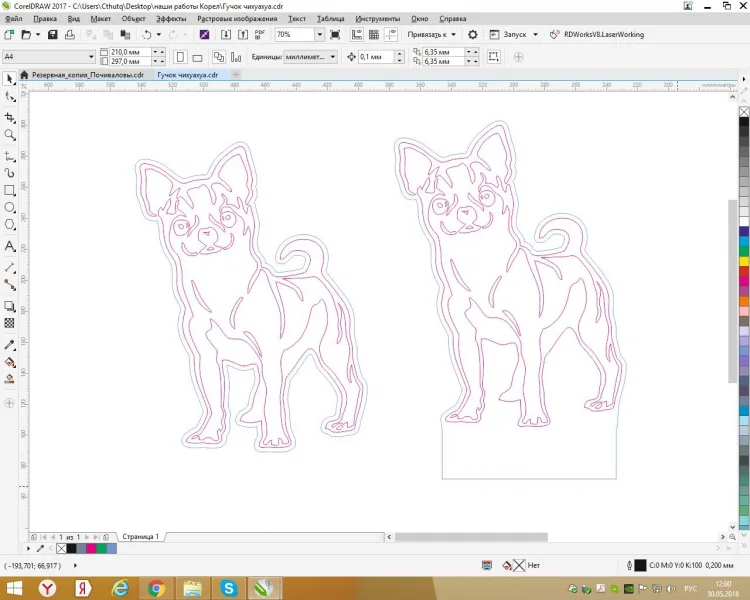Viewport: 750px width, 600px height.
Task: Open the zoom level 70% dropdown
Action: click(320, 34)
